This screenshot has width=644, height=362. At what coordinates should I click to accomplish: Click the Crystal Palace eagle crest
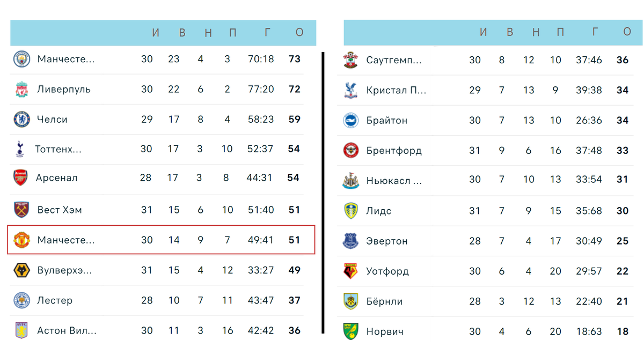tap(350, 90)
